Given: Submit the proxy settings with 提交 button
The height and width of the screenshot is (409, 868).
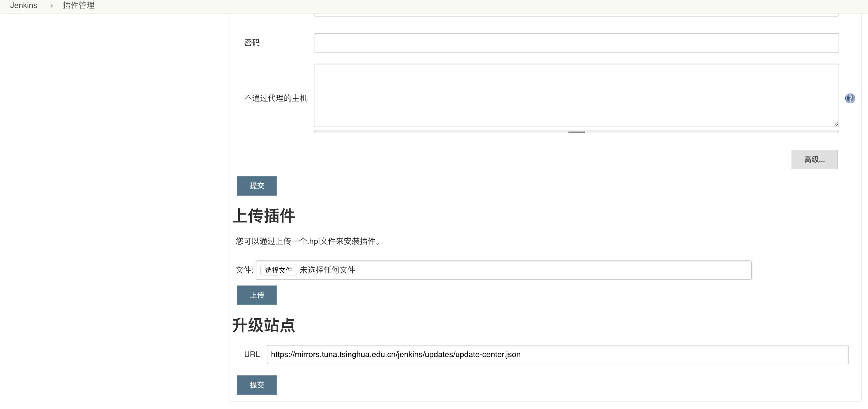Looking at the screenshot, I should [x=257, y=186].
